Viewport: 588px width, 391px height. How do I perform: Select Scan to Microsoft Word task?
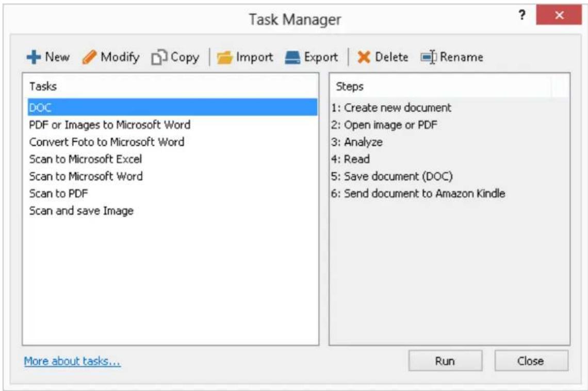[x=172, y=176]
